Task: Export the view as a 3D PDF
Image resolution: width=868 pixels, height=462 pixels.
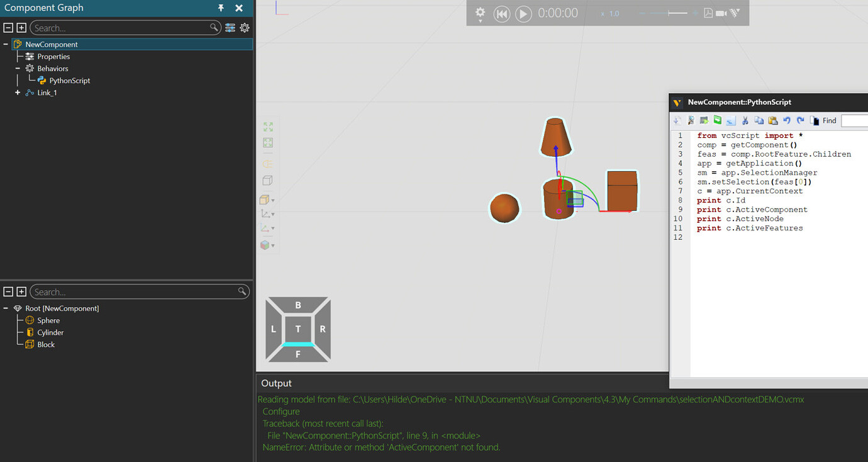Action: click(x=708, y=13)
